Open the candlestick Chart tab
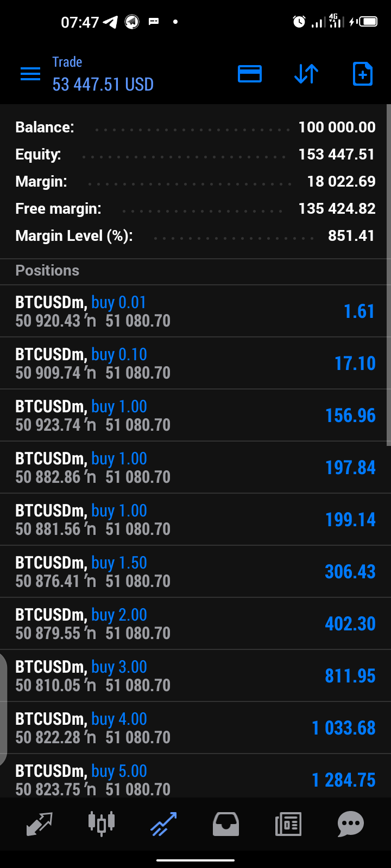 [x=102, y=824]
